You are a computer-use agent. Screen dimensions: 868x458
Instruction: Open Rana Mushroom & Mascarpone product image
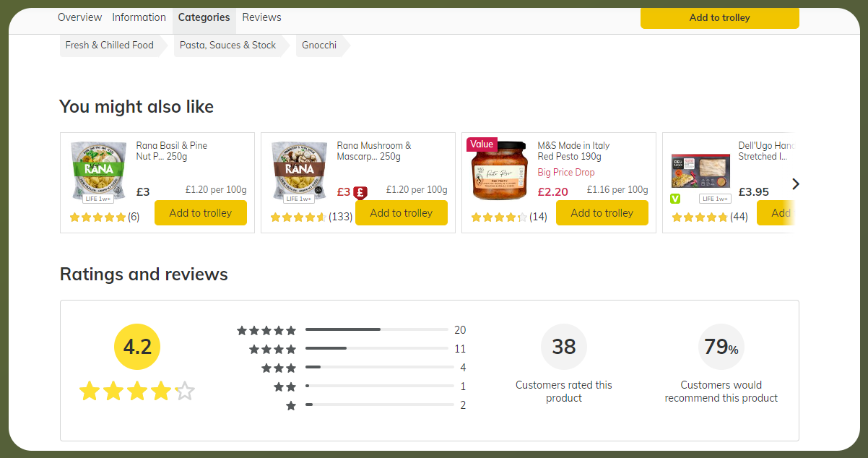pos(298,171)
